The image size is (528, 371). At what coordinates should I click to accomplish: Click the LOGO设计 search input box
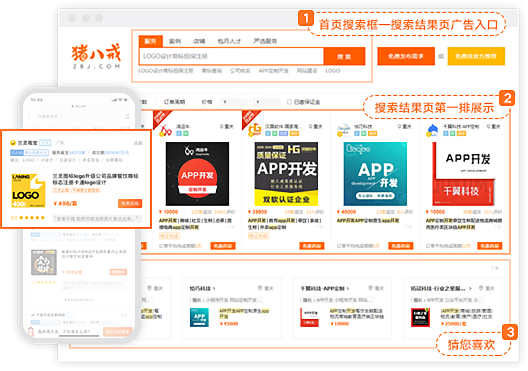click(x=231, y=56)
